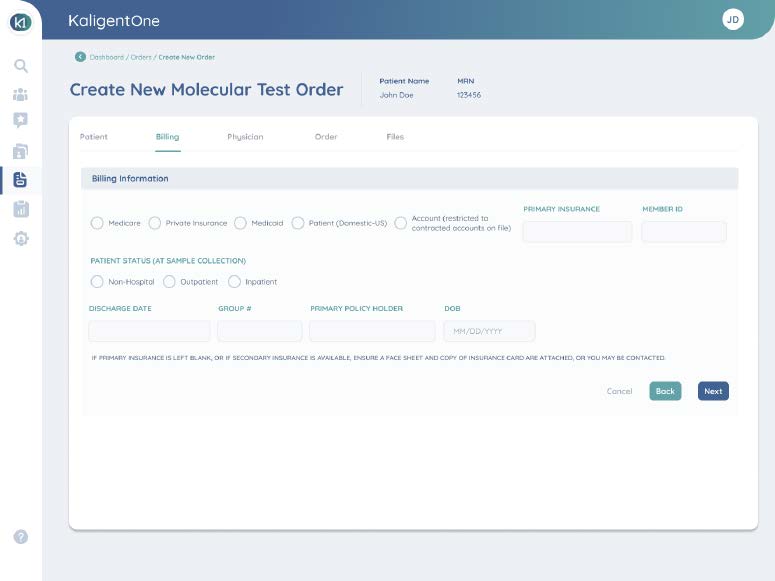Click the help question mark icon

coord(21,537)
